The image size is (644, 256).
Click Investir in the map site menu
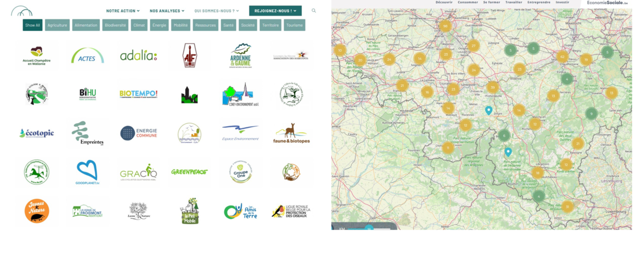(x=563, y=3)
